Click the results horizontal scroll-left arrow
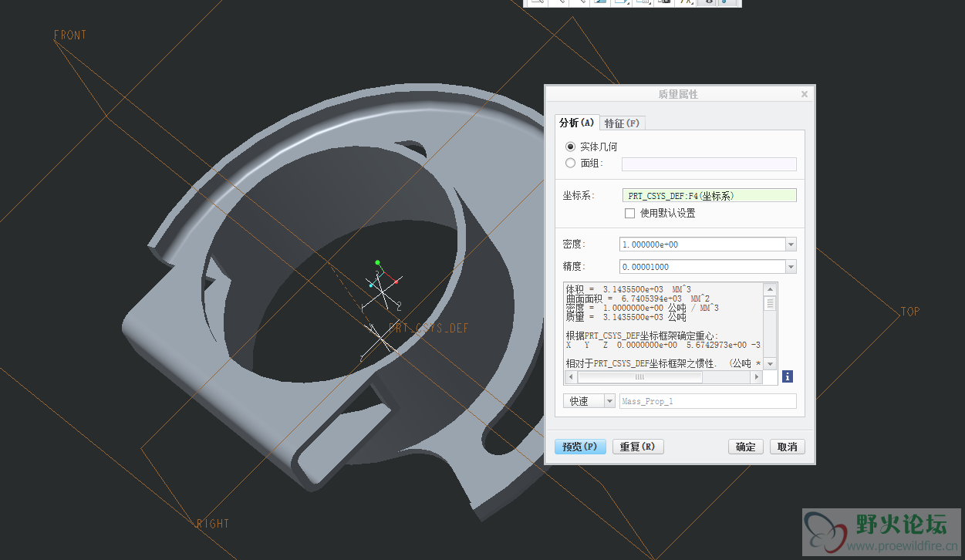965x560 pixels. [x=571, y=377]
